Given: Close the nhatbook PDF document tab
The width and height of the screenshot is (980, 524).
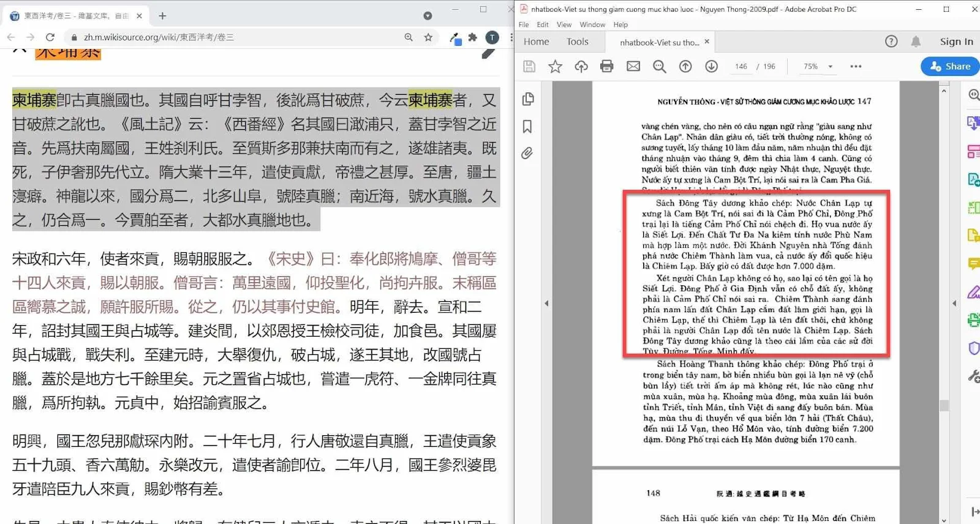Looking at the screenshot, I should pyautogui.click(x=707, y=42).
